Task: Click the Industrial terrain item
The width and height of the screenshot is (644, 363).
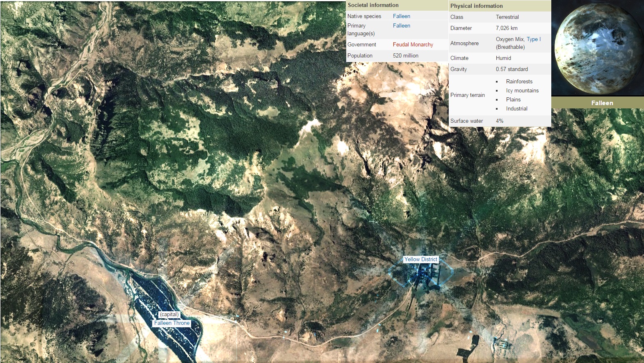Action: (516, 108)
